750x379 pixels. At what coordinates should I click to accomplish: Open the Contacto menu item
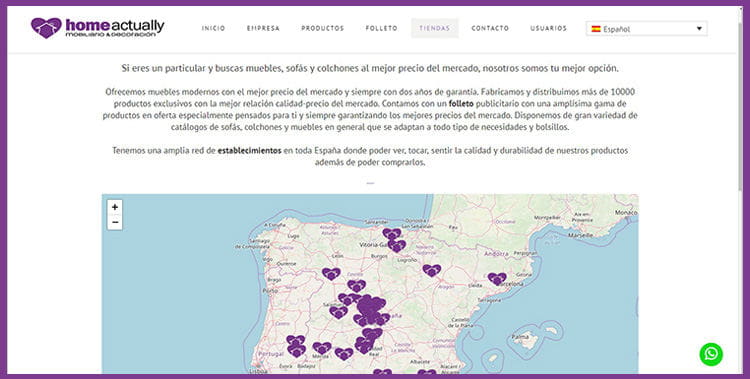coord(490,28)
